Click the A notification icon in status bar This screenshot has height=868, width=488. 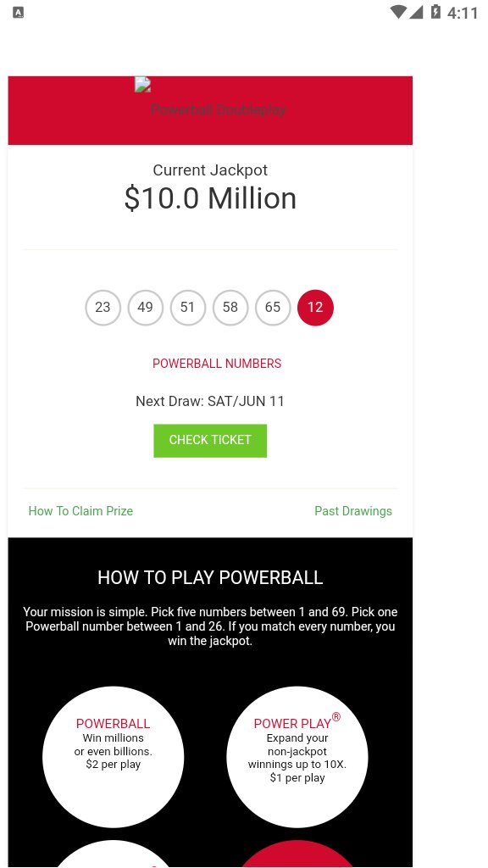click(x=17, y=13)
